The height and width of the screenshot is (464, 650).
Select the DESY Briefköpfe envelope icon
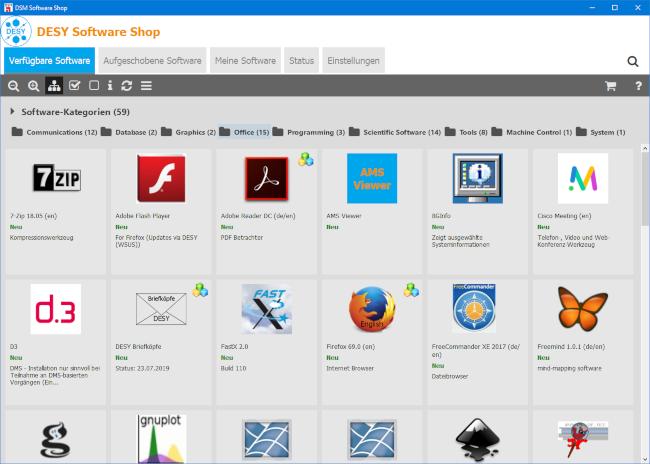[x=161, y=309]
